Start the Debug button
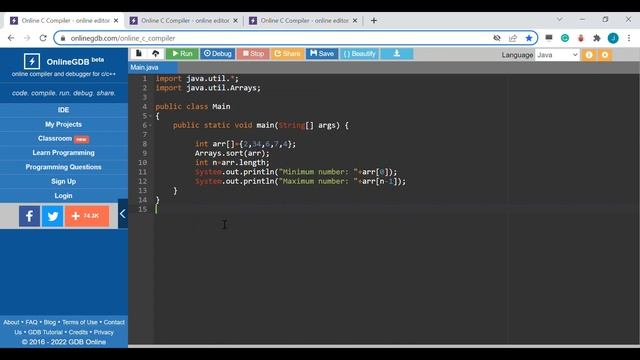640x360 pixels. 218,53
